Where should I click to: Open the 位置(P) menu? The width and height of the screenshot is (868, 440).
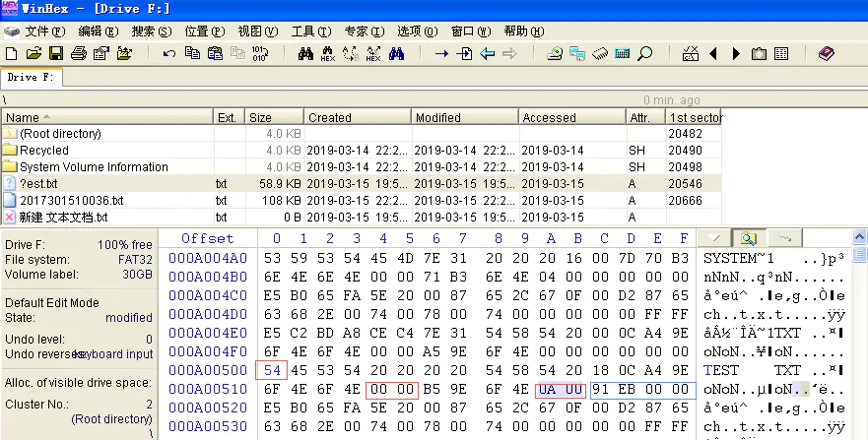click(205, 31)
